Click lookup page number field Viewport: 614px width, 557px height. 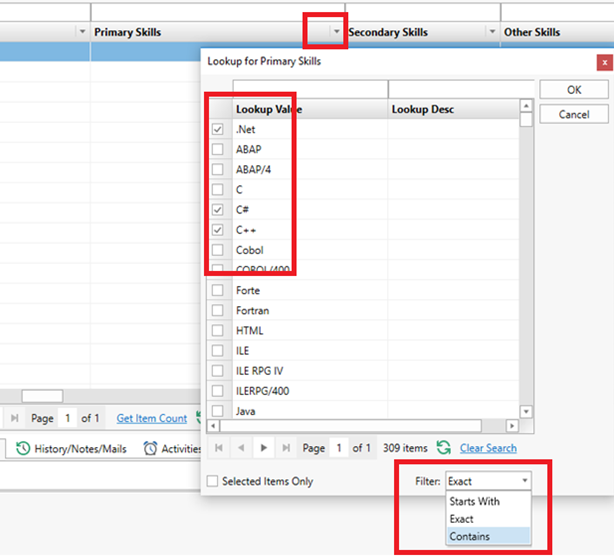[x=339, y=448]
